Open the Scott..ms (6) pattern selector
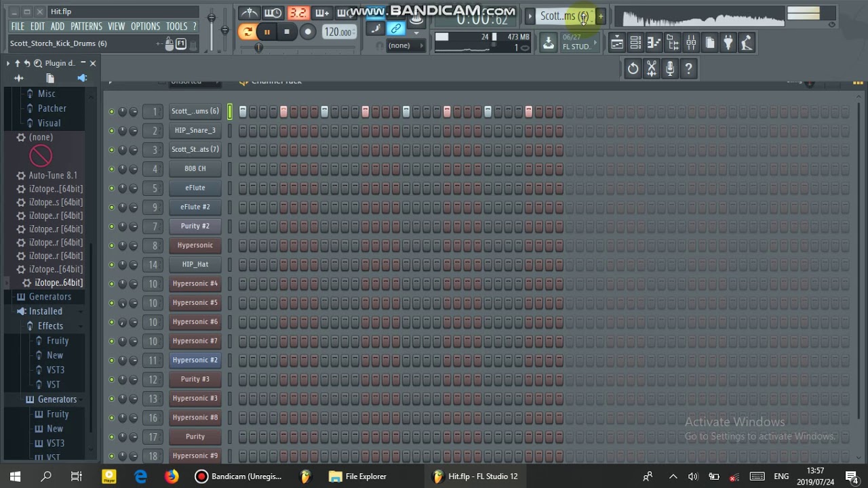This screenshot has width=868, height=488. (x=564, y=16)
